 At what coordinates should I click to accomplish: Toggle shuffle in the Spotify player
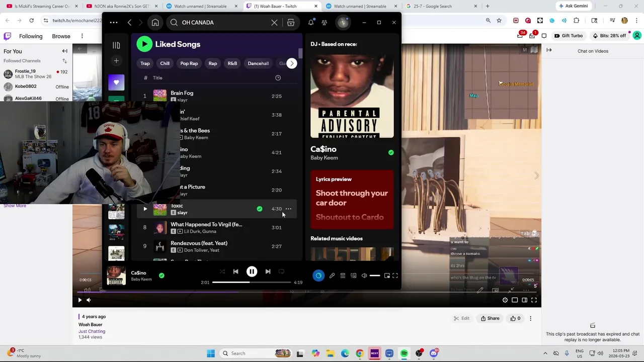coord(222,271)
